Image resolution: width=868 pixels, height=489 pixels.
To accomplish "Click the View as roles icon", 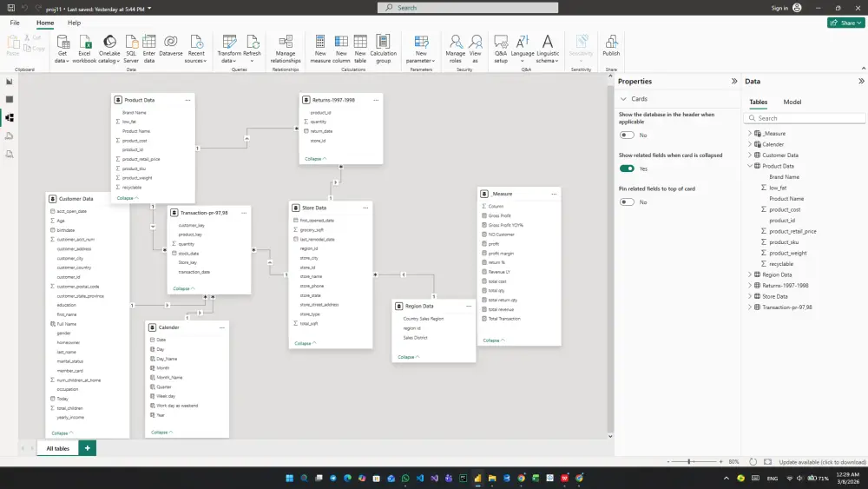I will (x=475, y=49).
